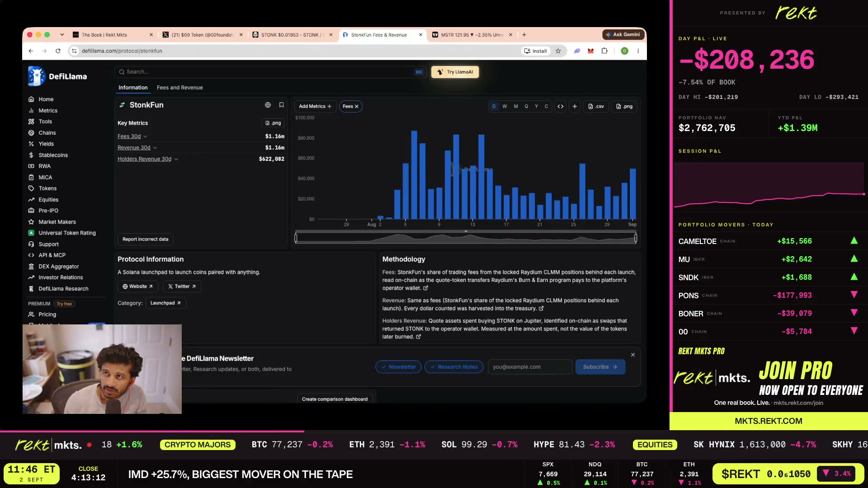Expand Holders Revenue 30d dropdown
The image size is (868, 488).
pos(148,159)
